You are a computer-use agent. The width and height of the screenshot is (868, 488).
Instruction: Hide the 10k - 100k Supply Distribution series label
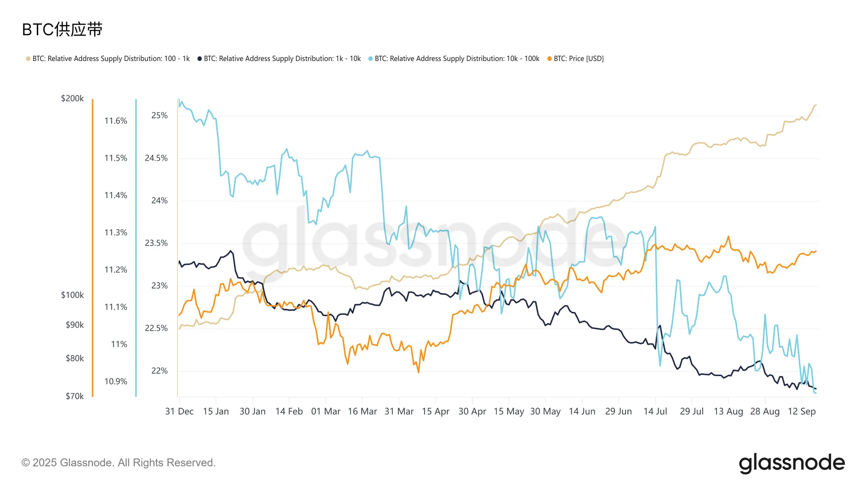click(457, 59)
